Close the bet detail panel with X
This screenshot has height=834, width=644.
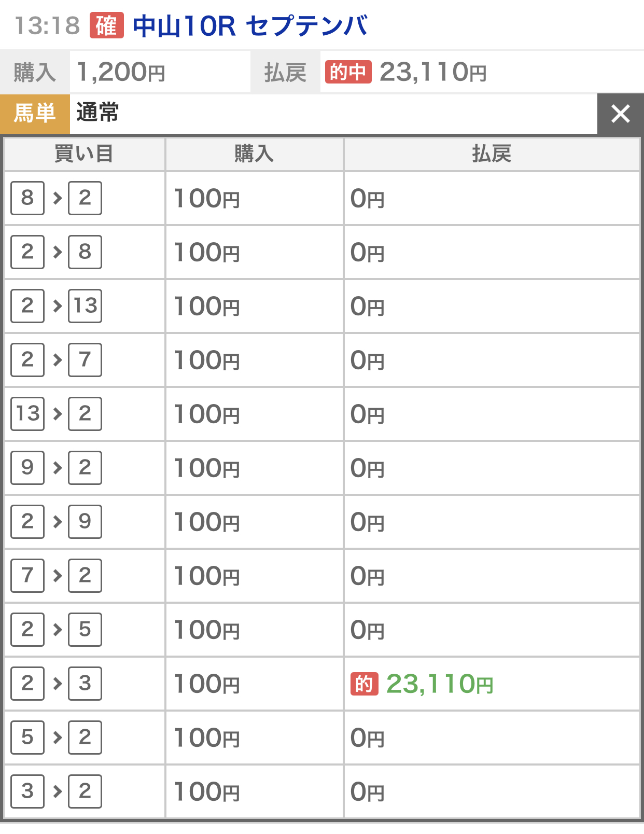[620, 114]
